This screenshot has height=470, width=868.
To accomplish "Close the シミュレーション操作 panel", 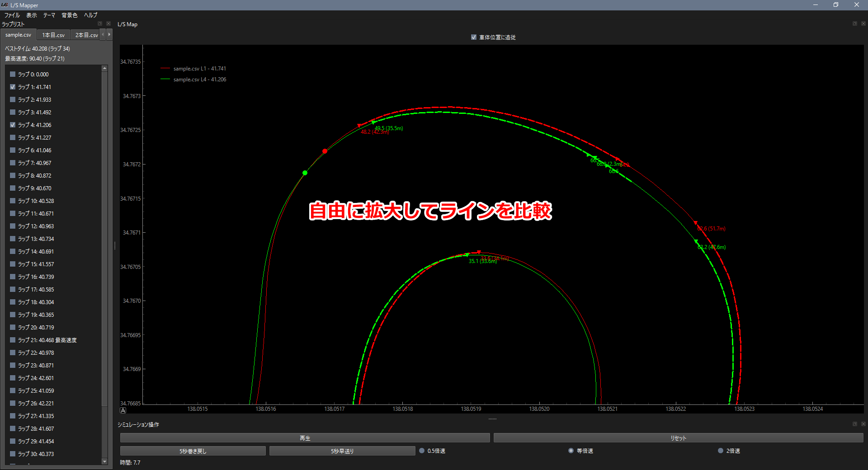I will point(863,424).
